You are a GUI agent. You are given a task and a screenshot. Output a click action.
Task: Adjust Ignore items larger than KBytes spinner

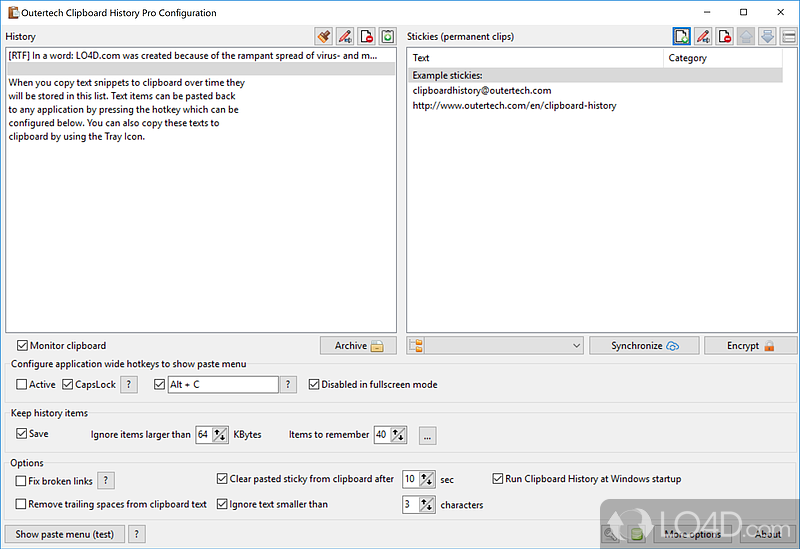pos(220,435)
